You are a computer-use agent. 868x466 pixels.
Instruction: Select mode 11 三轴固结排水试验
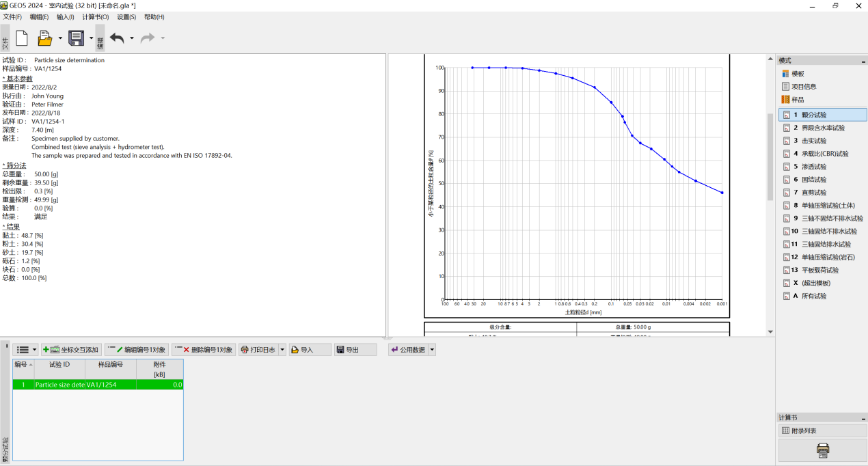pyautogui.click(x=823, y=245)
